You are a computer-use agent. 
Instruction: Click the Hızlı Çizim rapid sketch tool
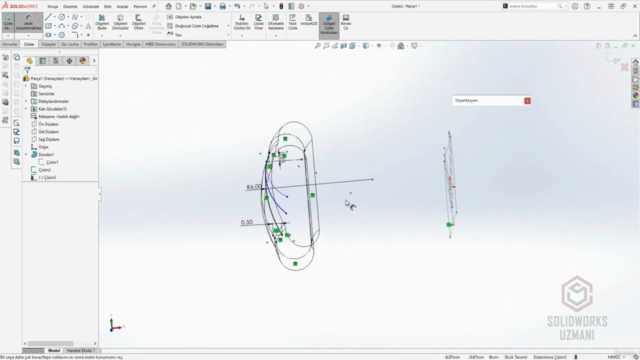[293, 22]
